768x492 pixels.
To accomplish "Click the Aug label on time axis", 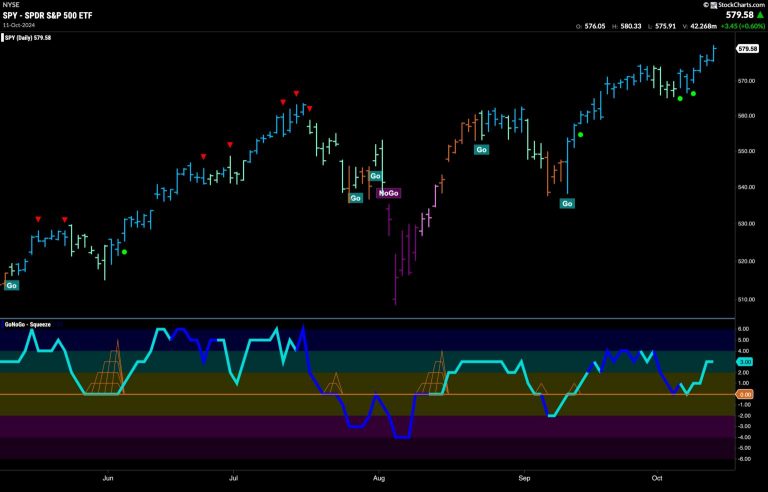I will (x=378, y=478).
